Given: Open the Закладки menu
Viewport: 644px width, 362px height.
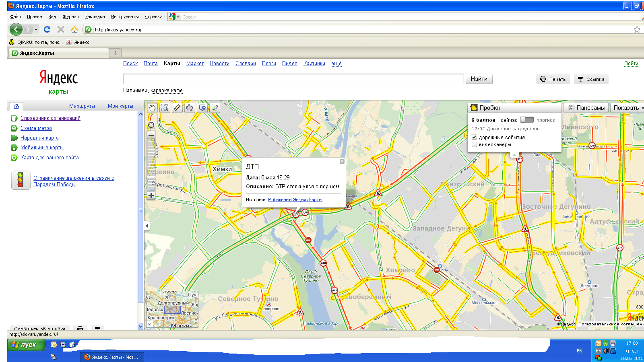Looking at the screenshot, I should pos(95,16).
